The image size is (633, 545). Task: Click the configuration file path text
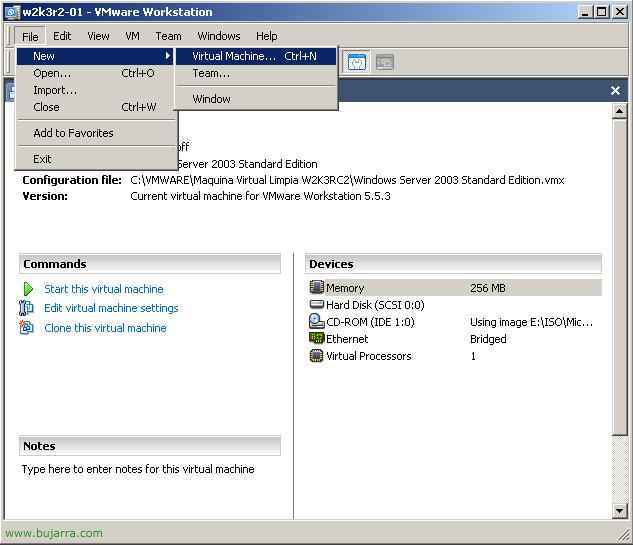click(347, 180)
